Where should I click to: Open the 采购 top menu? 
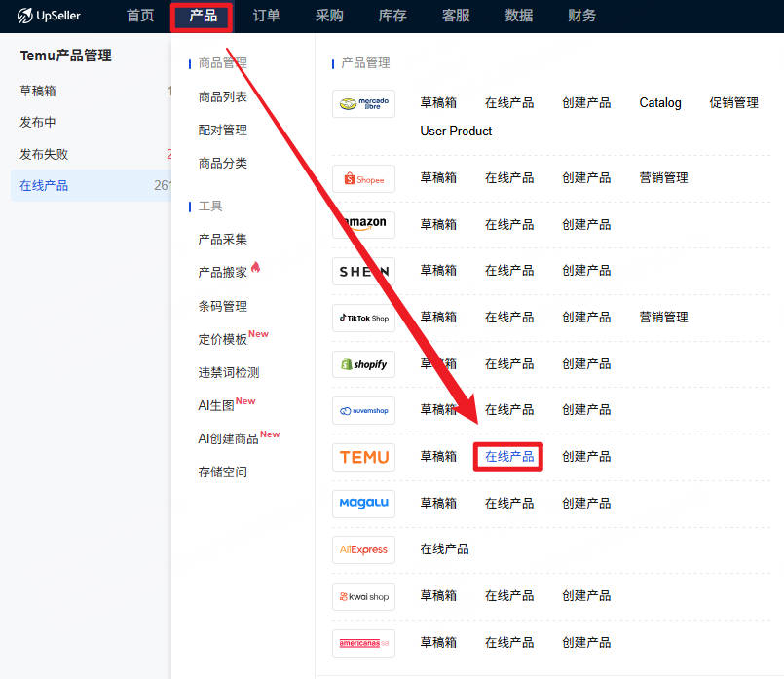click(329, 16)
